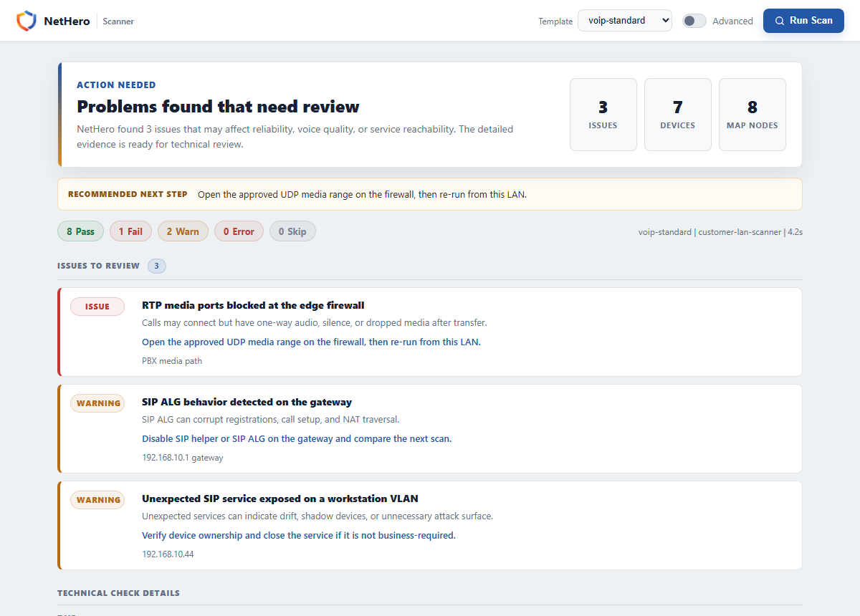Select the 0 Error filter chip
The width and height of the screenshot is (860, 616).
239,231
